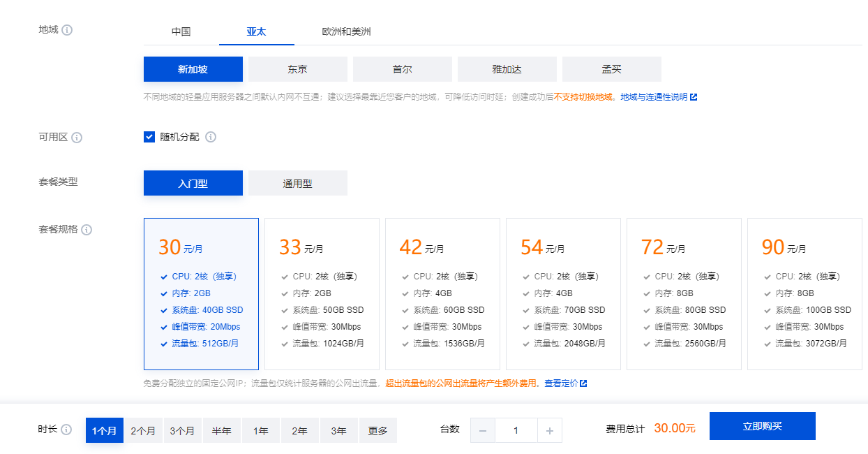Open the 更多 duration options
The height and width of the screenshot is (454, 868).
coord(377,431)
